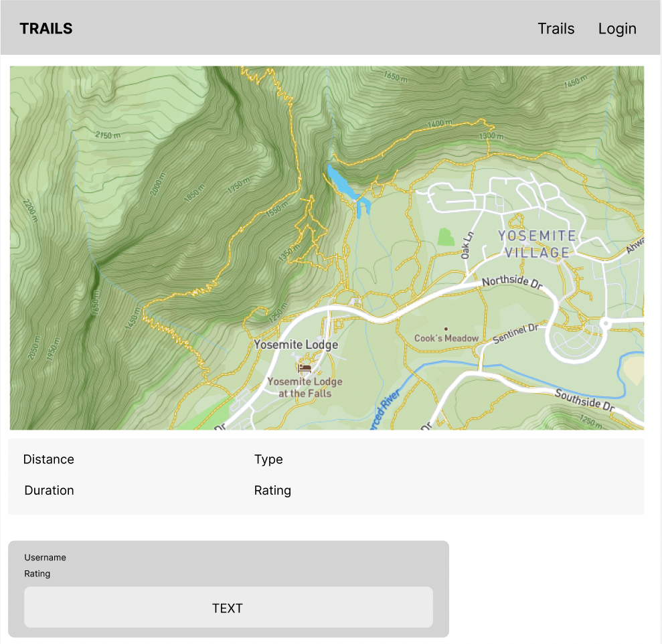This screenshot has height=644, width=662.
Task: Click the Cook's Meadow point marker
Action: coord(446,329)
